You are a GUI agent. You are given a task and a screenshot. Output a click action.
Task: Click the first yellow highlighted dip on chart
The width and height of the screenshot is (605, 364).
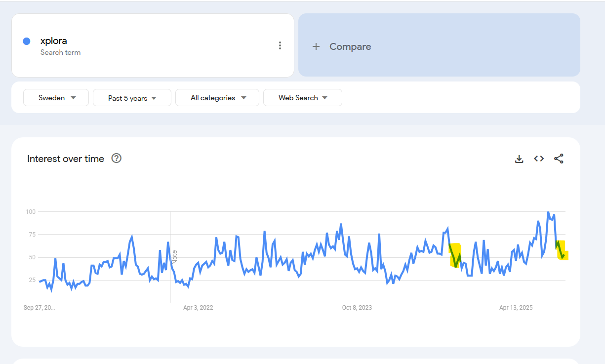[x=455, y=255]
